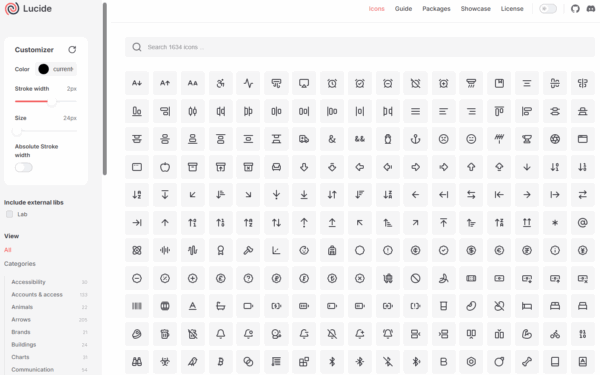Check the Lab external libs checkbox
Image resolution: width=600 pixels, height=375 pixels.
(x=10, y=214)
